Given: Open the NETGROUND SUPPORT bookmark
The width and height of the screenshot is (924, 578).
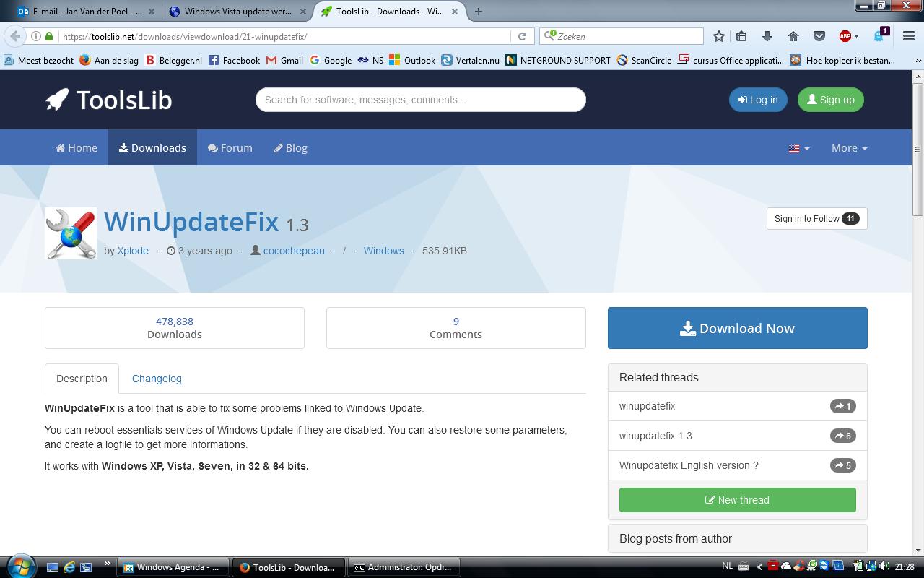Looking at the screenshot, I should click(558, 60).
